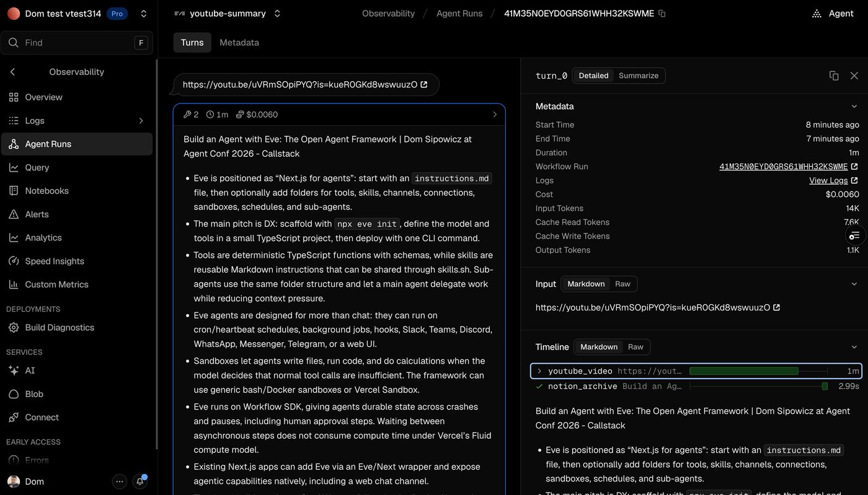Switch turn_0 view to Summarize

click(639, 76)
